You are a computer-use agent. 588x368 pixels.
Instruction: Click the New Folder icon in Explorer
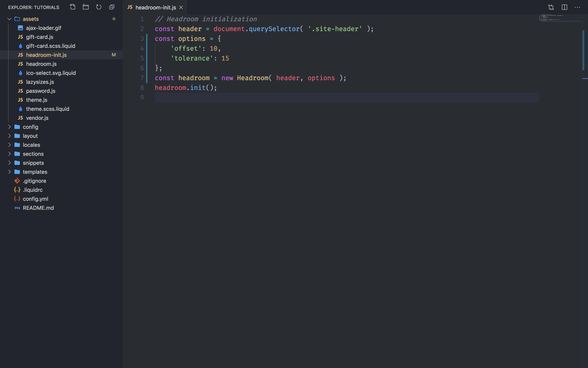[x=86, y=7]
